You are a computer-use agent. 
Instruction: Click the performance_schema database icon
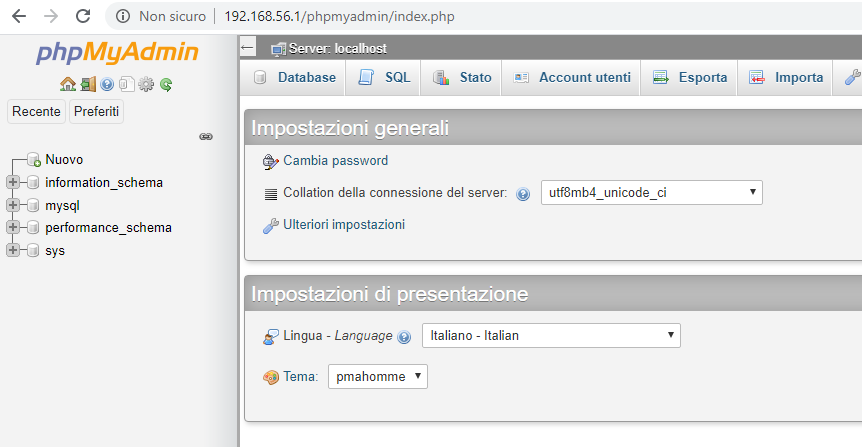click(33, 227)
